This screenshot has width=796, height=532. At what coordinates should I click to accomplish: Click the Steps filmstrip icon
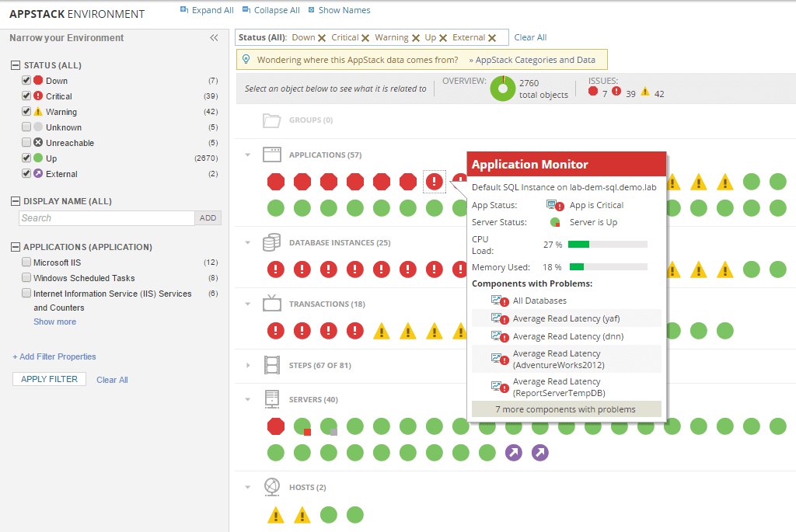pos(271,365)
